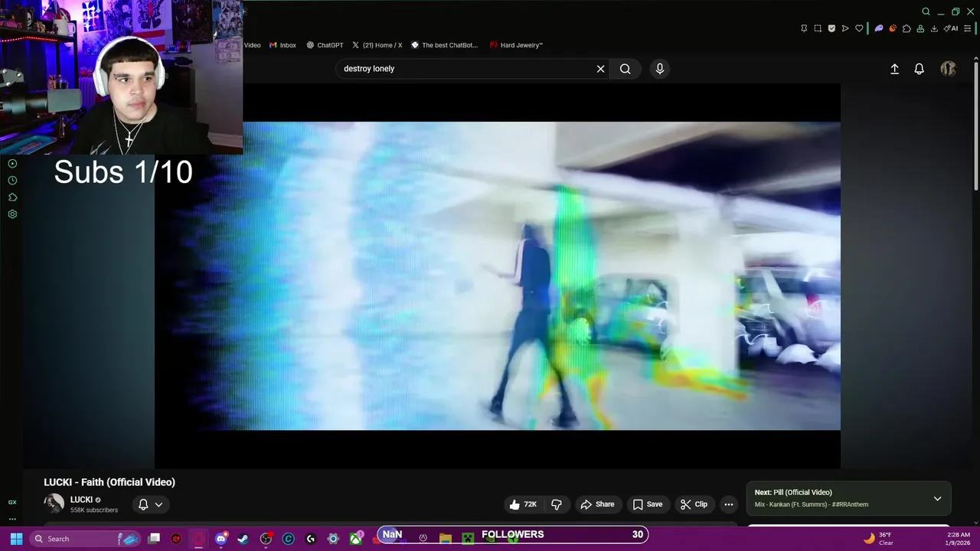980x551 pixels.
Task: Switch to 'The best ChatBot...' tab
Action: point(444,45)
